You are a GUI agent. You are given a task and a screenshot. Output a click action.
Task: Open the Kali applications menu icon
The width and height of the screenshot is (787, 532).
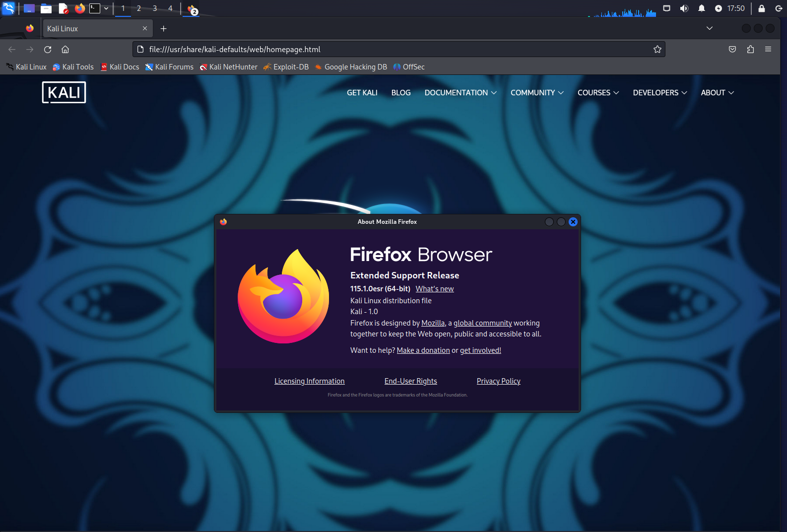(x=8, y=8)
